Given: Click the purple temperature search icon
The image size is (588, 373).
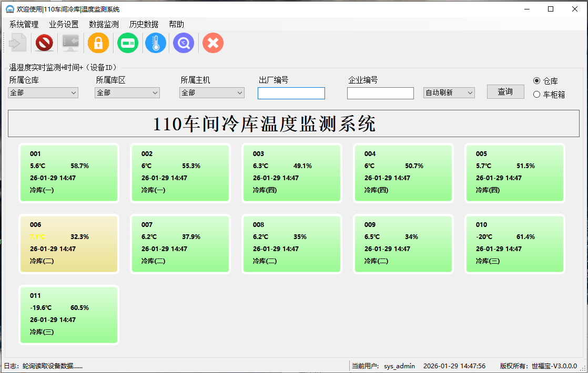Looking at the screenshot, I should [184, 43].
